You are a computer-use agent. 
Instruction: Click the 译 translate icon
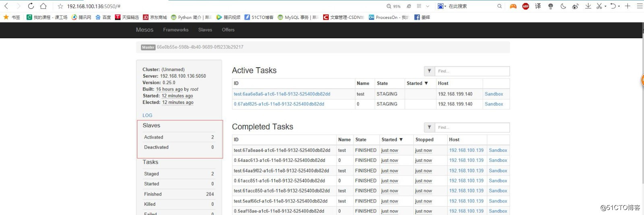[538, 6]
